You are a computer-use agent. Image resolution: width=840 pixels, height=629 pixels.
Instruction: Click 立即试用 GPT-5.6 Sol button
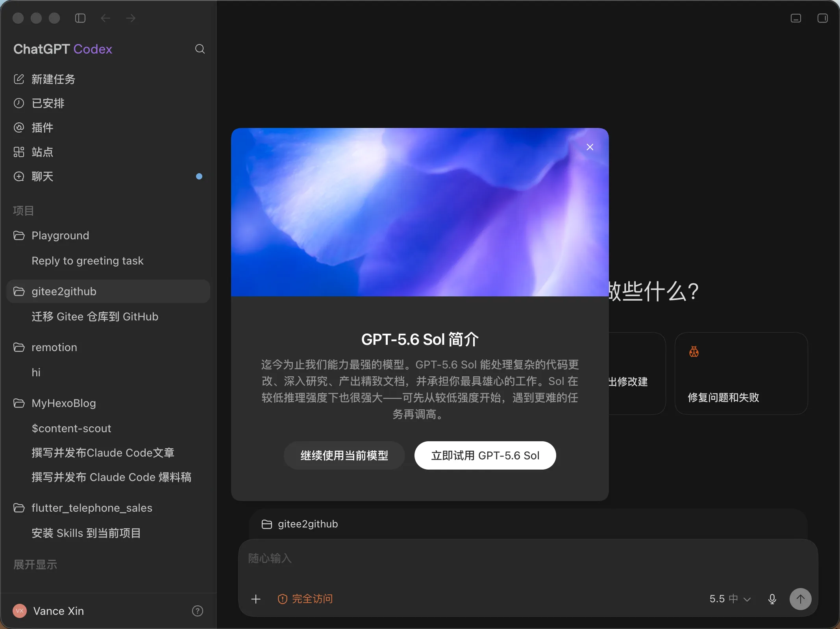pyautogui.click(x=485, y=455)
